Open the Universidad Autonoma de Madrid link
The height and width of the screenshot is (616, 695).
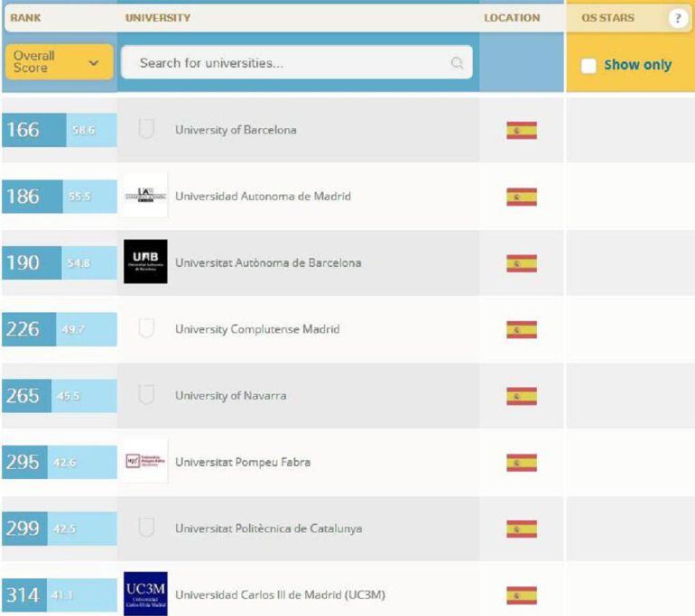coord(263,197)
